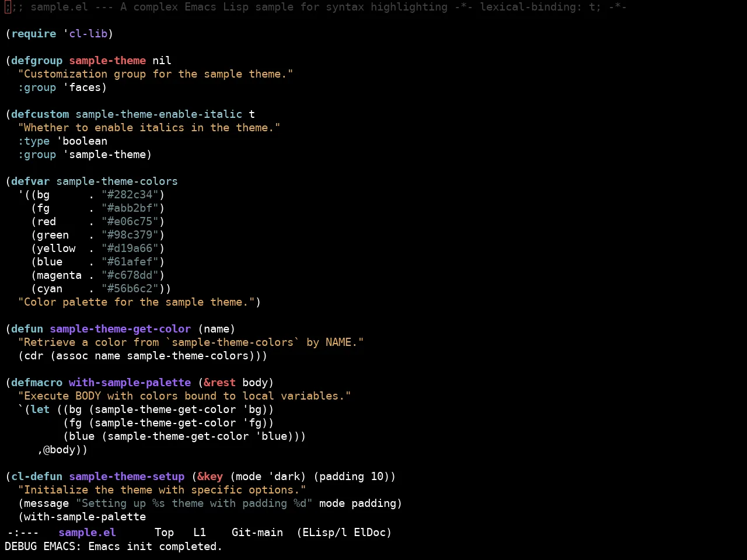Click the '&key' keyword
Viewport: 747px width, 560px height.
[210, 477]
